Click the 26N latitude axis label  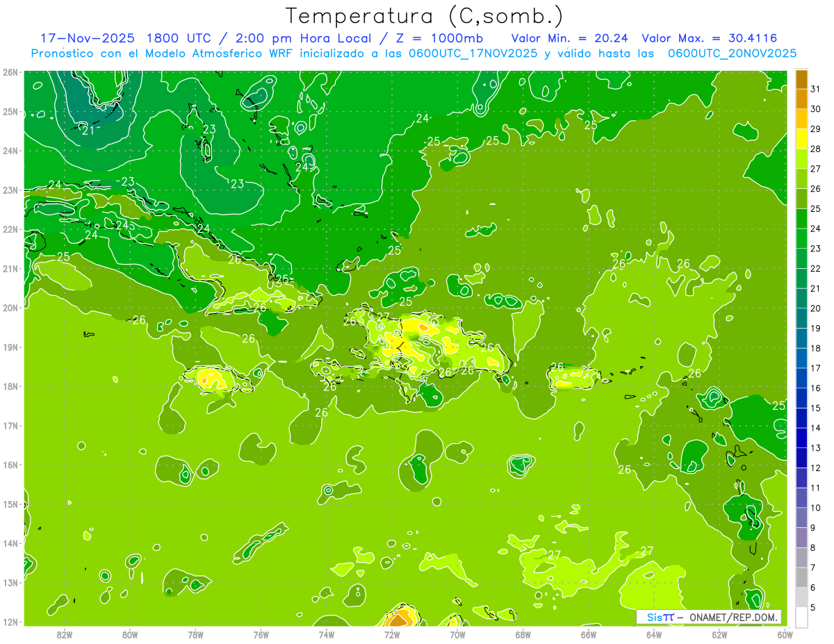pyautogui.click(x=11, y=72)
